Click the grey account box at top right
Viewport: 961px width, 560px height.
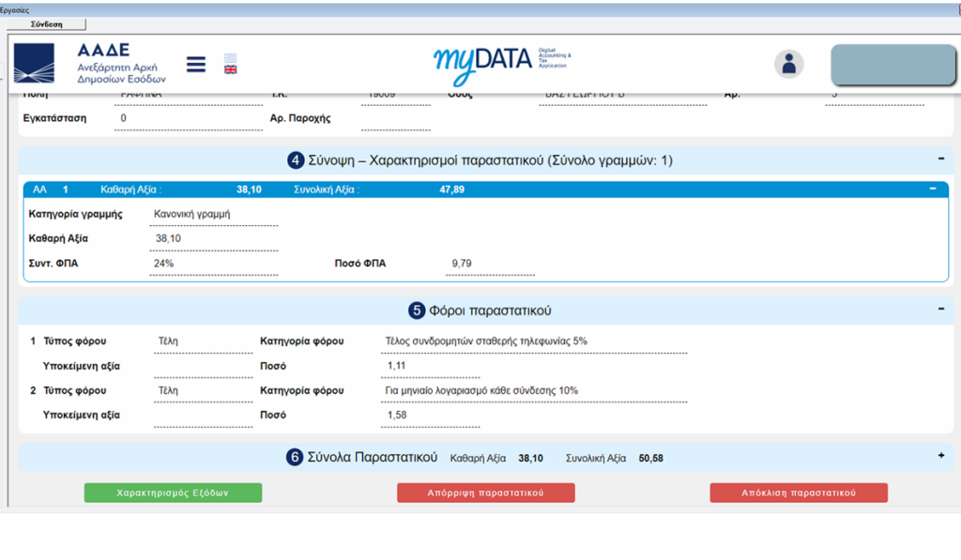click(893, 65)
